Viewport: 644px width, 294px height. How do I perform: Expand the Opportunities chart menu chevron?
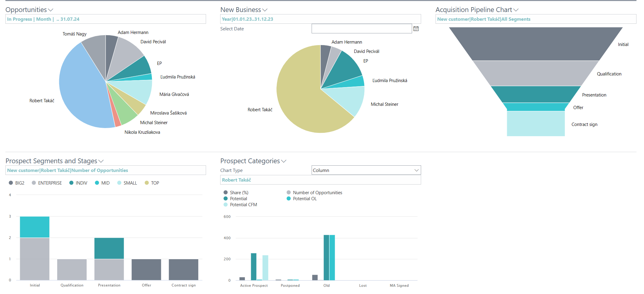pos(51,10)
